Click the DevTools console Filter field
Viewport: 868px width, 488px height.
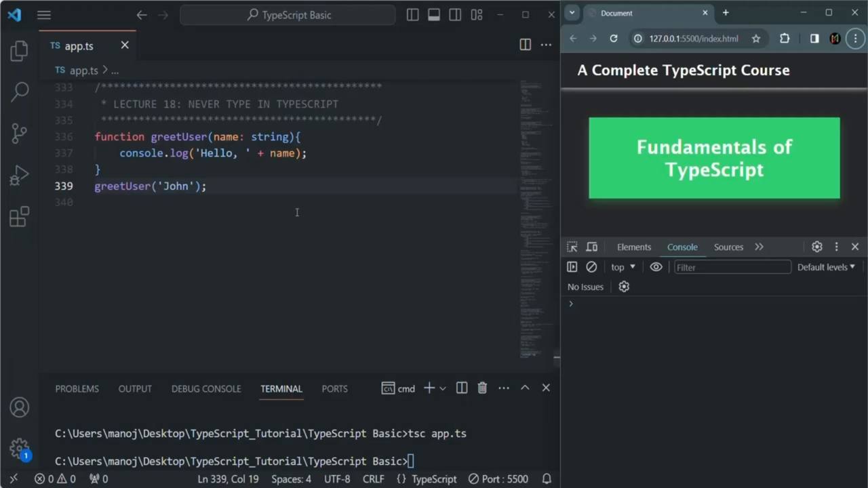732,267
